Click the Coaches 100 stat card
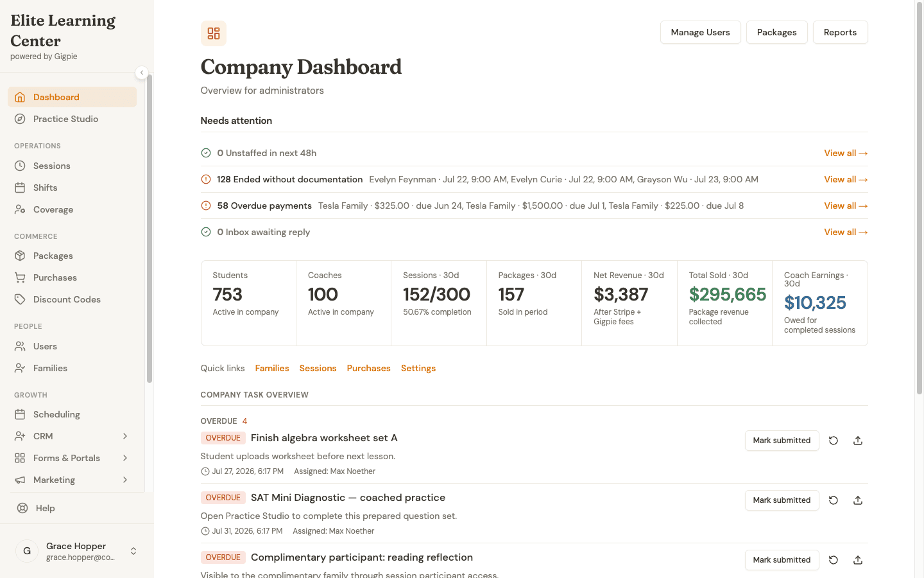 coord(343,303)
